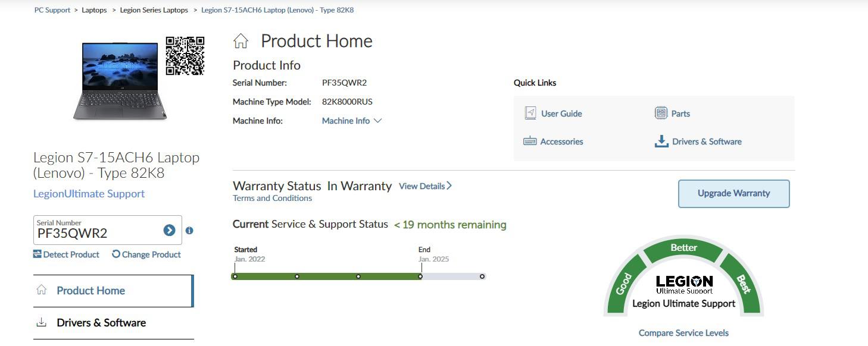
Task: Click the Compare Service Levels link
Action: (683, 333)
